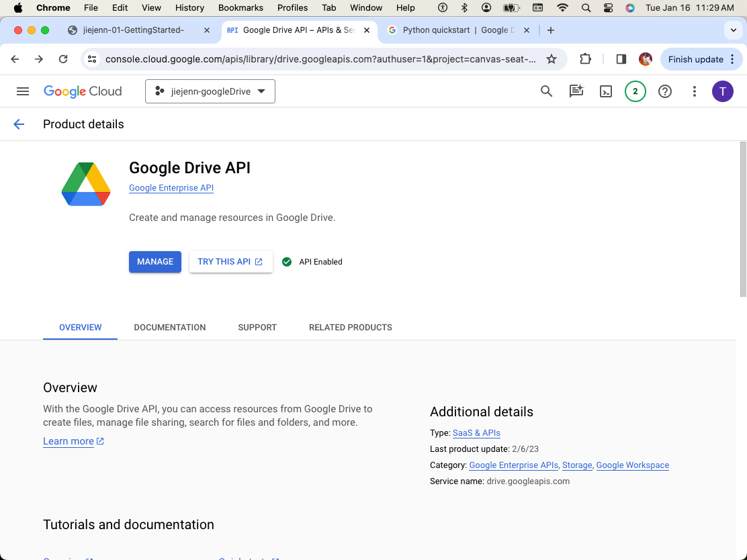Click the page vertical scrollbar thumb
The width and height of the screenshot is (747, 560).
click(x=743, y=219)
